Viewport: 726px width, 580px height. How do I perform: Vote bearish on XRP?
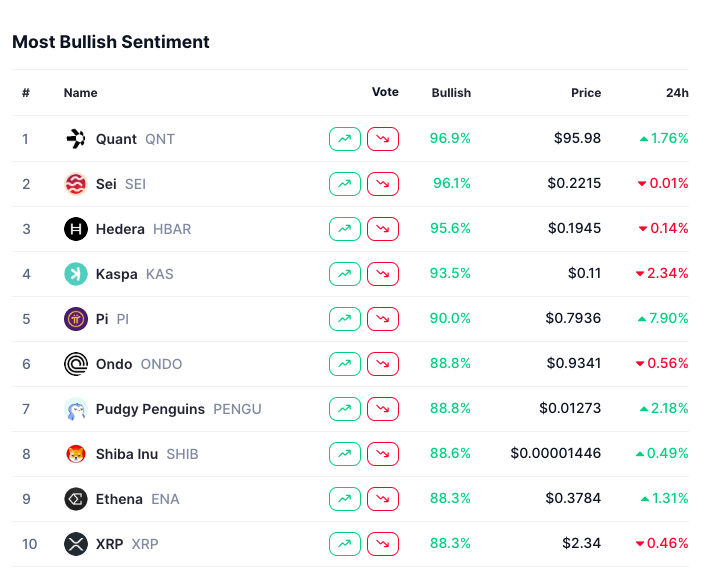pyautogui.click(x=383, y=544)
